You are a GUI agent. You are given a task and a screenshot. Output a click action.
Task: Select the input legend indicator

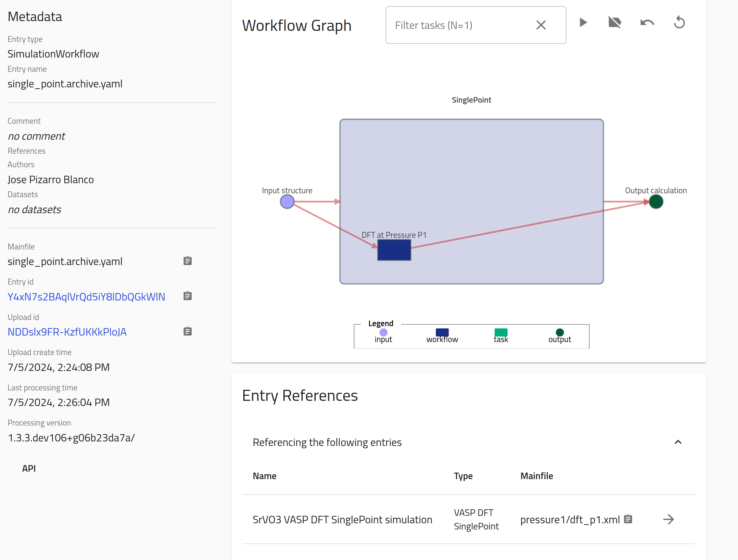pyautogui.click(x=383, y=331)
